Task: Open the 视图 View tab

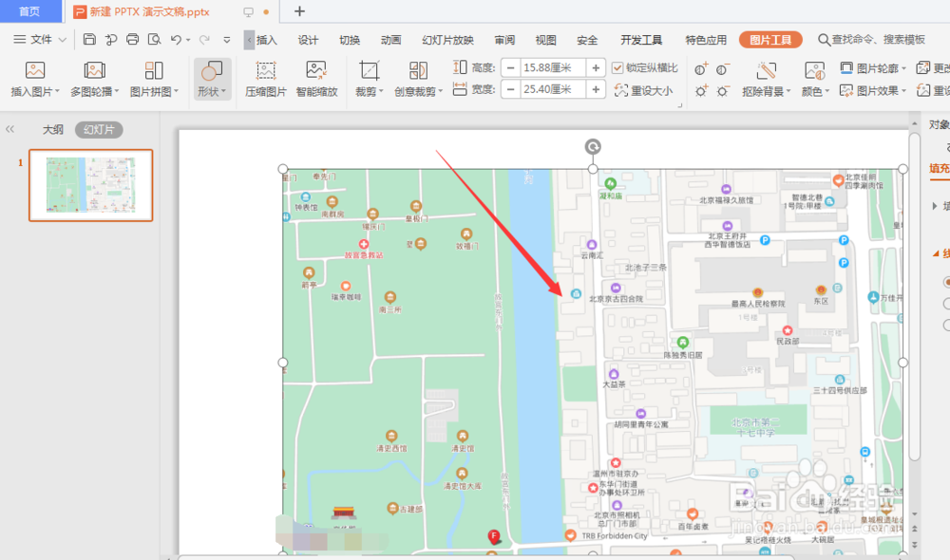Action: (x=546, y=40)
